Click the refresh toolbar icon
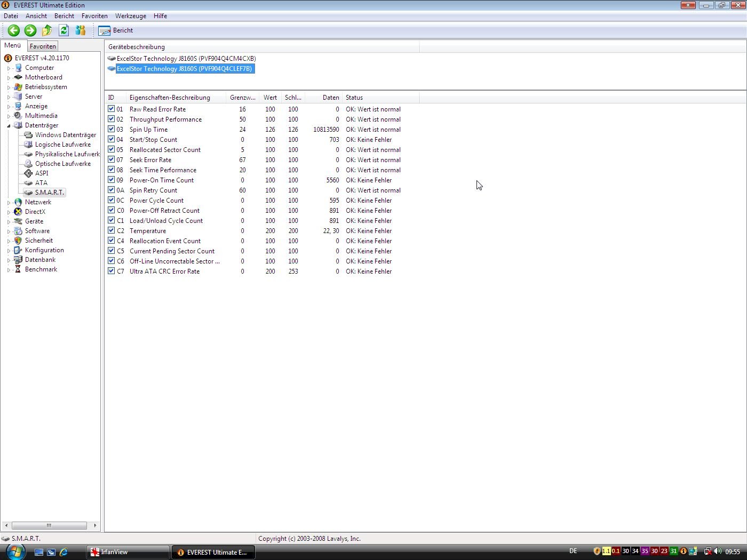 click(63, 30)
